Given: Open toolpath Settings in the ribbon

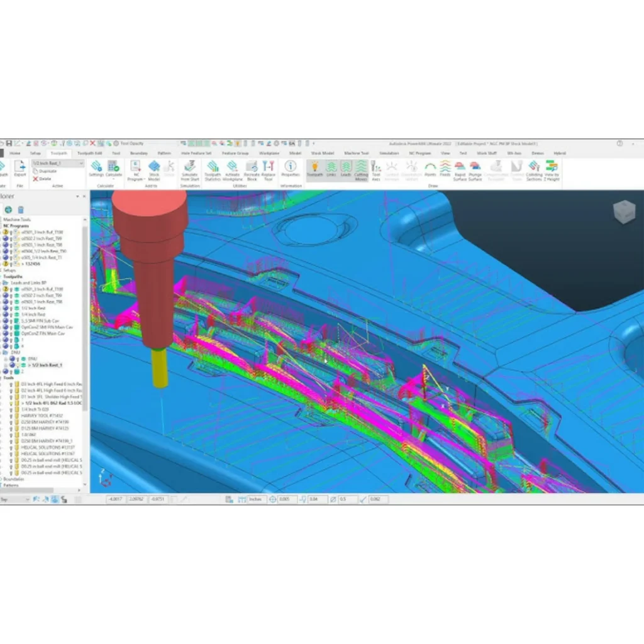Looking at the screenshot, I should coord(96,170).
